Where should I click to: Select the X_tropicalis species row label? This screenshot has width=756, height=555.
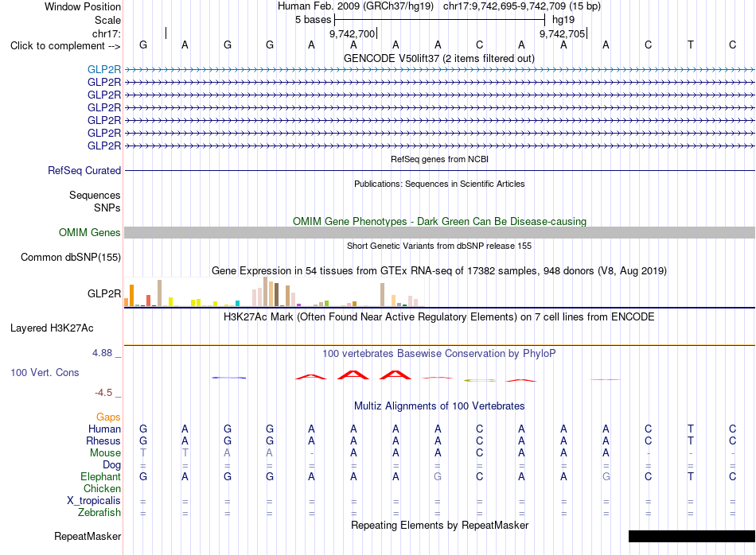pyautogui.click(x=94, y=501)
